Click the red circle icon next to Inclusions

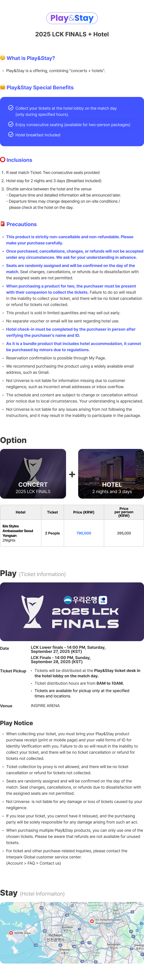tap(3, 160)
